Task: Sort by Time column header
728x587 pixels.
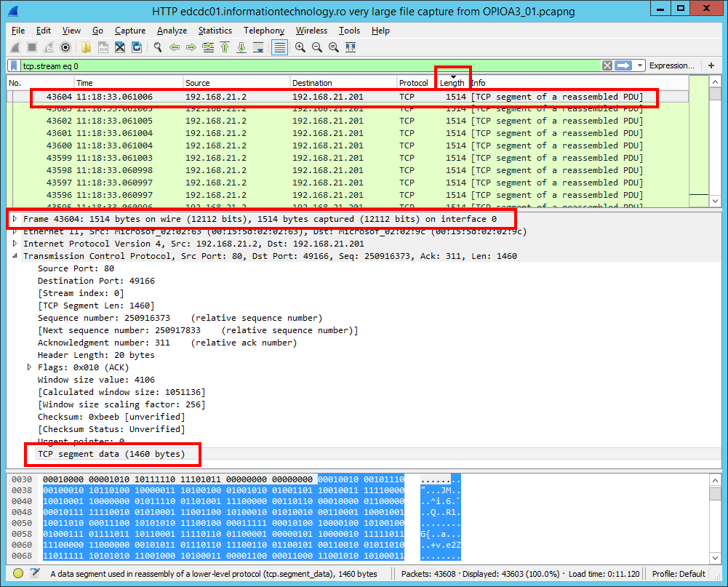Action: click(129, 83)
